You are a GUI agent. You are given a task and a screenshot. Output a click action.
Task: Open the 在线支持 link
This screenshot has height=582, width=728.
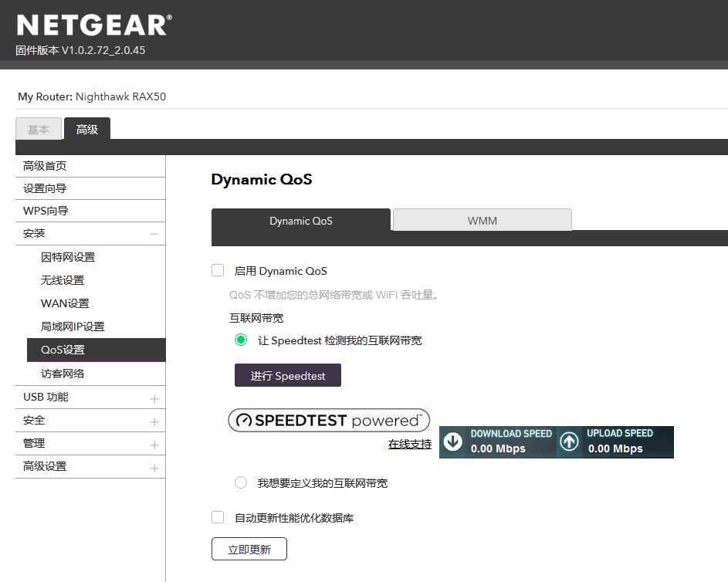(x=409, y=444)
